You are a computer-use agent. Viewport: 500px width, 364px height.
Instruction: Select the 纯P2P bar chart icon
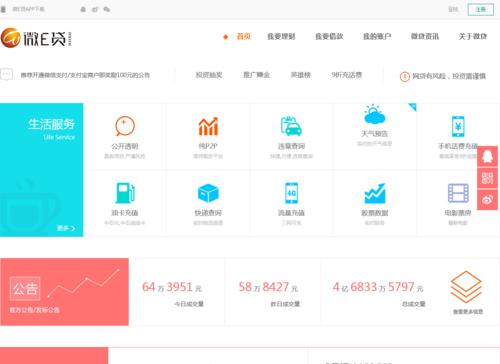click(208, 126)
